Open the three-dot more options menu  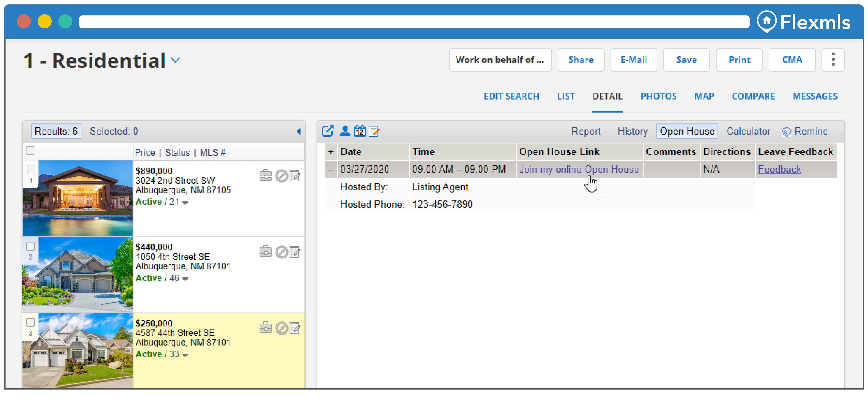833,60
